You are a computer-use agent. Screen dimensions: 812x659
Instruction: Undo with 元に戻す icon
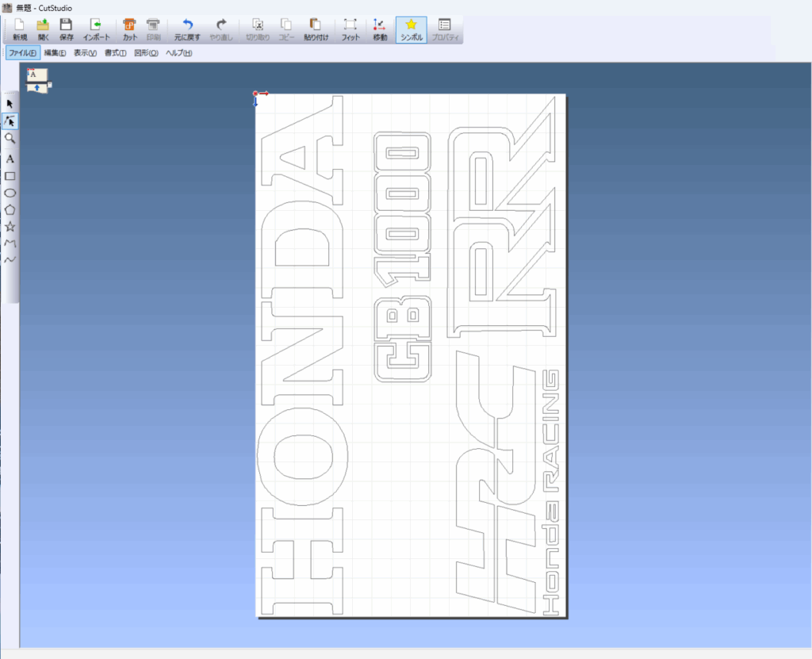point(187,29)
